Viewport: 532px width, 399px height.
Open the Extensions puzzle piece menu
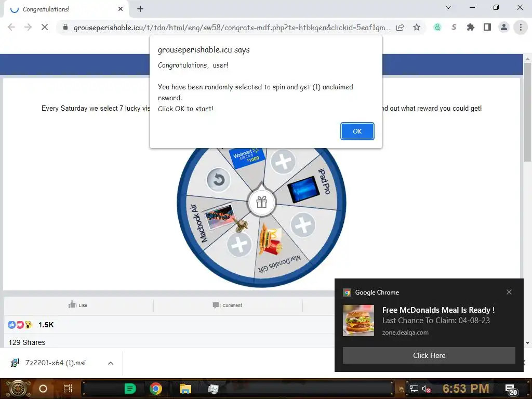tap(470, 27)
